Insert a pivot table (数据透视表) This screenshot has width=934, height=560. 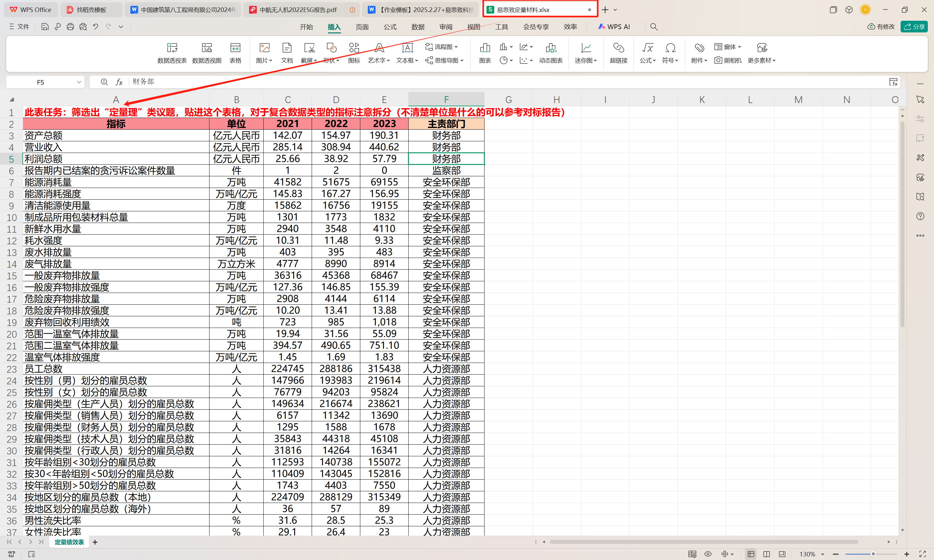[x=172, y=53]
